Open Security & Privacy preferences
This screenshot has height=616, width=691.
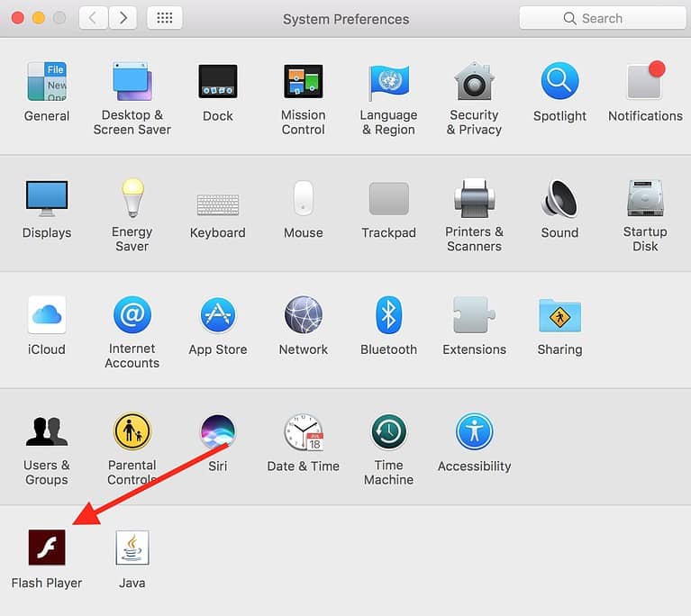click(474, 82)
